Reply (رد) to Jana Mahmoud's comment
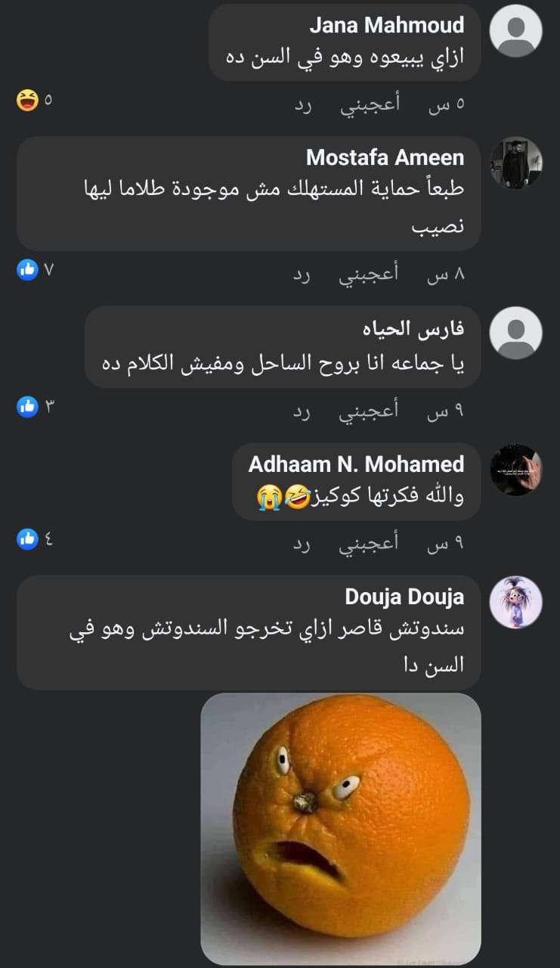Viewport: 560px width, 968px height. pyautogui.click(x=303, y=105)
